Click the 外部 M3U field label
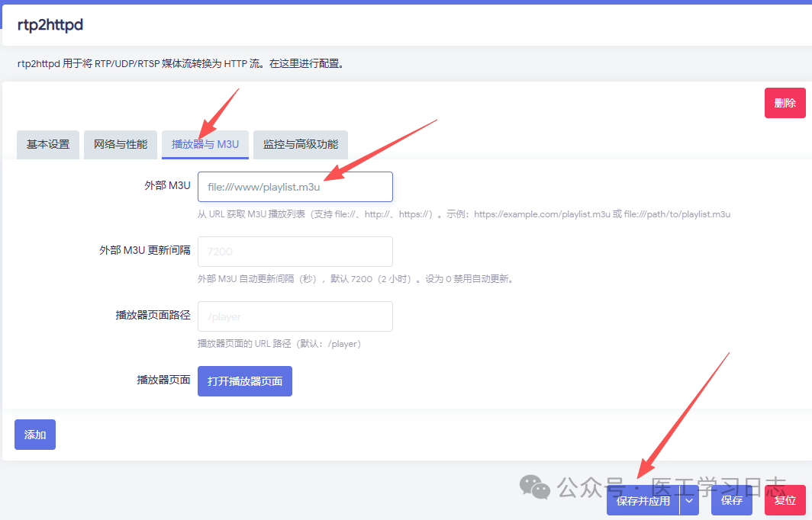The width and height of the screenshot is (812, 520). point(167,185)
